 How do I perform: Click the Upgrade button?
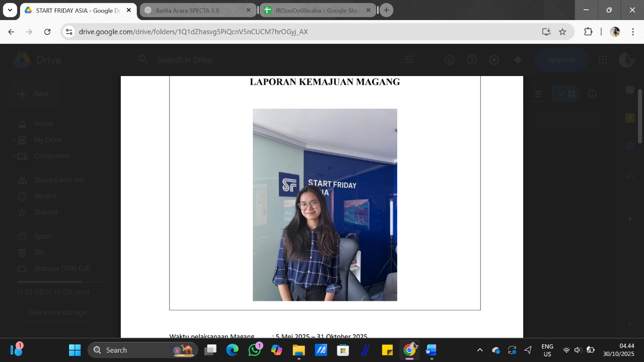[x=561, y=60]
